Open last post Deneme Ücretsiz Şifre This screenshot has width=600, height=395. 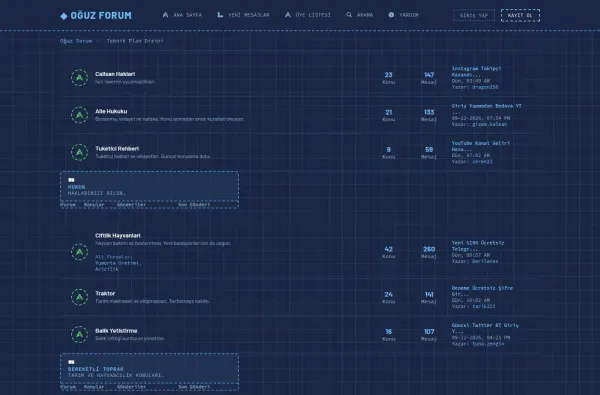pos(482,291)
